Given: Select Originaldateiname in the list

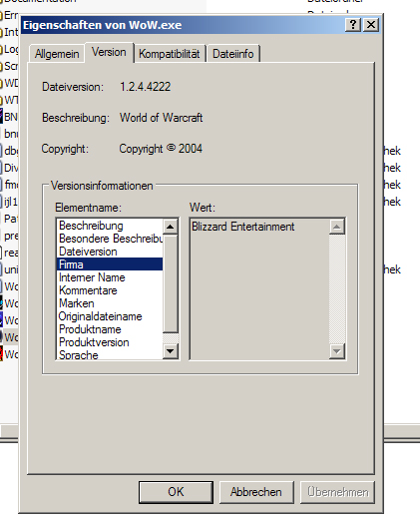Looking at the screenshot, I should pyautogui.click(x=110, y=316).
